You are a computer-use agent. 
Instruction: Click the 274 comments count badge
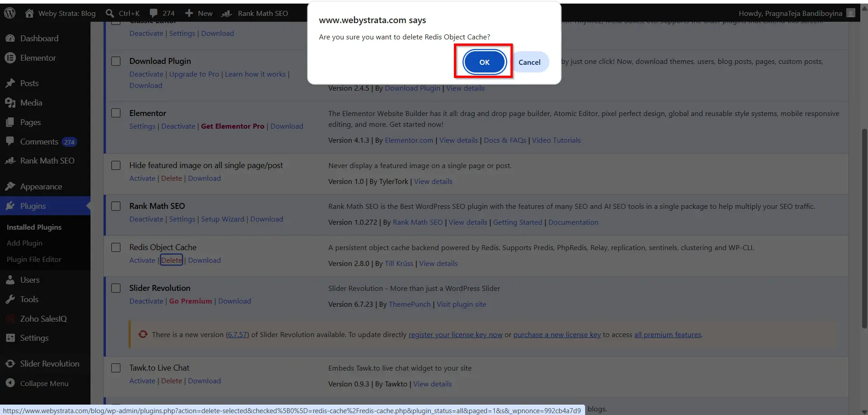click(x=69, y=142)
